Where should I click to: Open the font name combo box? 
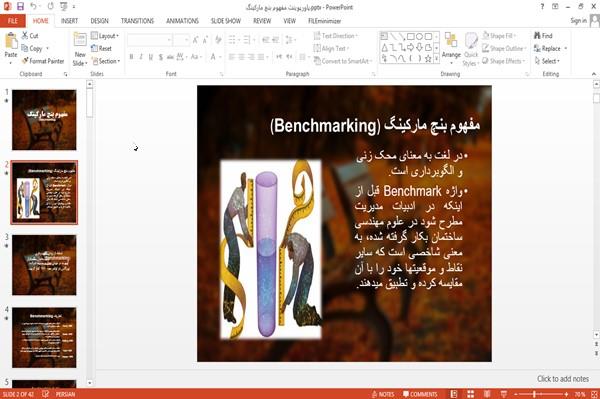149,39
